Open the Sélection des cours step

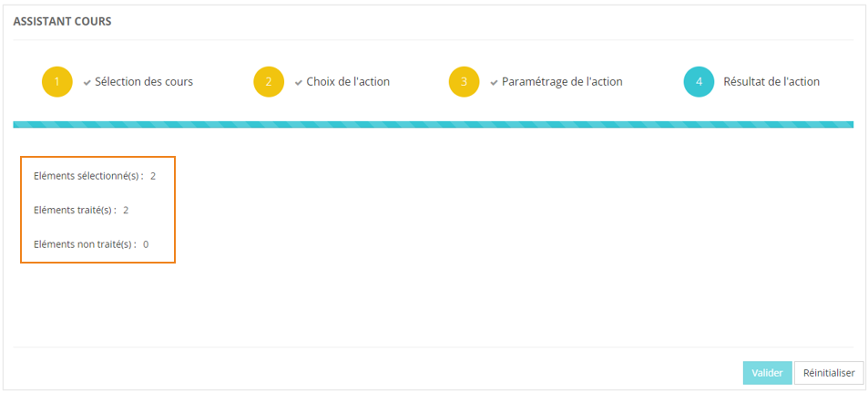144,82
